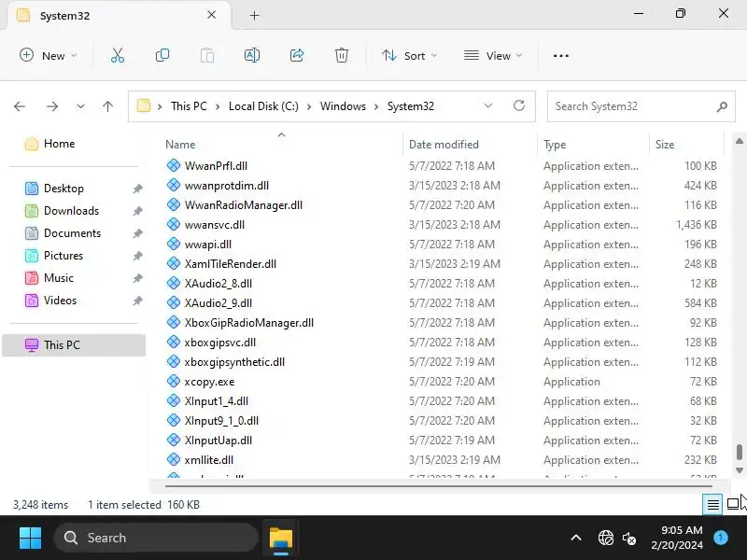
Task: Click the WwanPrfl.dll file icon
Action: pos(174,165)
